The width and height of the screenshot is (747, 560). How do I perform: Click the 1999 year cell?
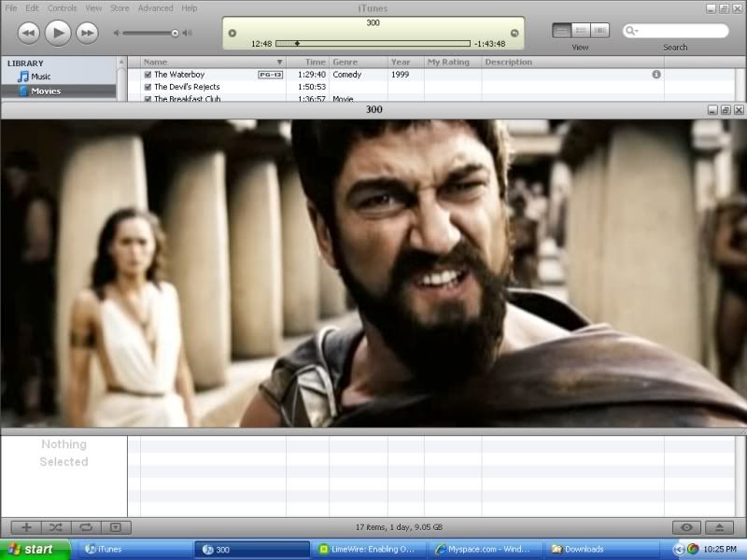[401, 75]
